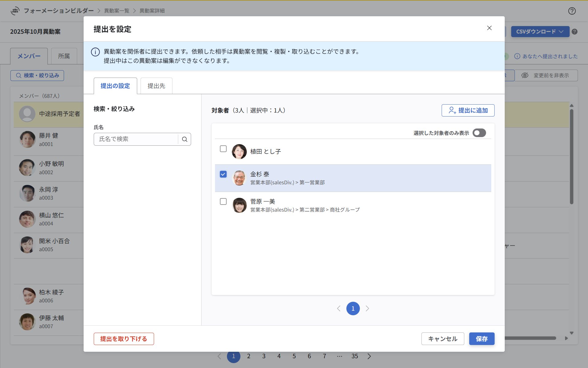Go to next page in dialog pagination
Image resolution: width=588 pixels, height=368 pixels.
(367, 309)
